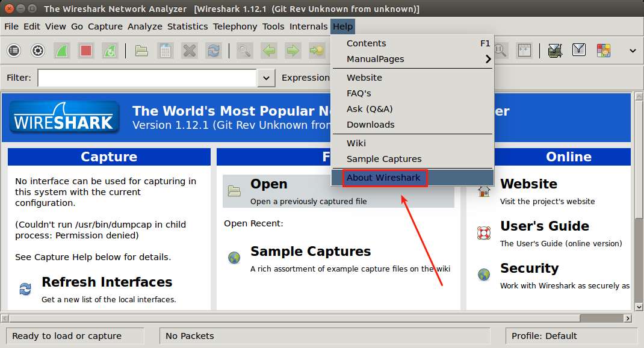Open the File menu

11,26
